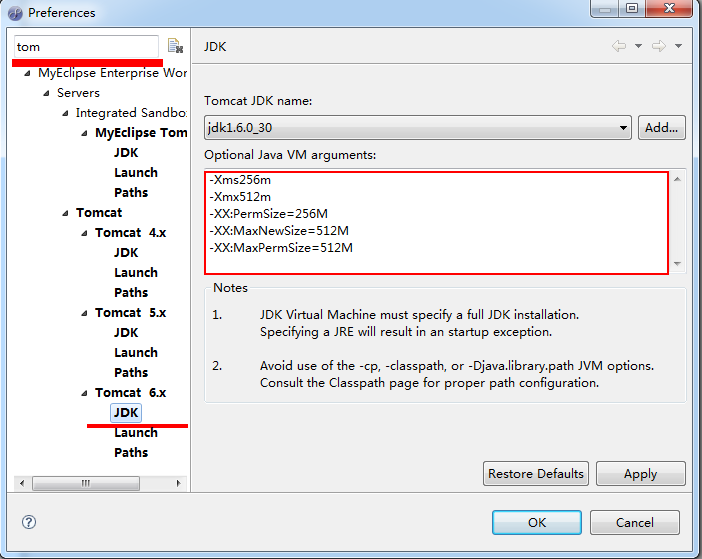Click the Add... button for JDK
Image resolution: width=702 pixels, height=559 pixels.
tap(661, 128)
